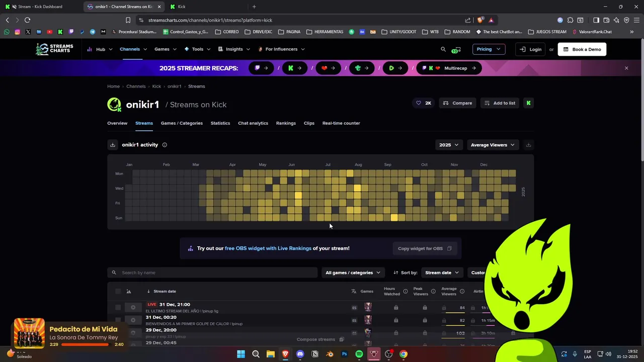Viewport: 644px width, 362px height.
Task: Open Discord from the taskbar
Action: tap(300, 354)
